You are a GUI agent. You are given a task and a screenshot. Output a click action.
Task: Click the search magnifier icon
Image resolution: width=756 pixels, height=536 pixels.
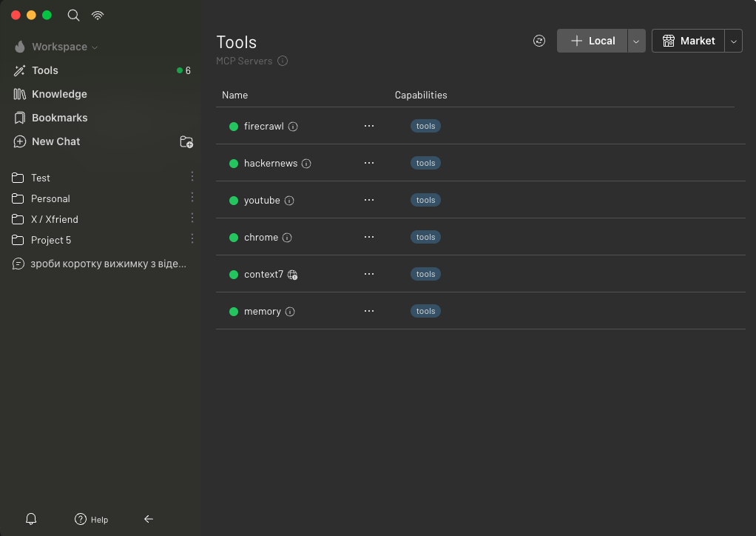pos(73,15)
